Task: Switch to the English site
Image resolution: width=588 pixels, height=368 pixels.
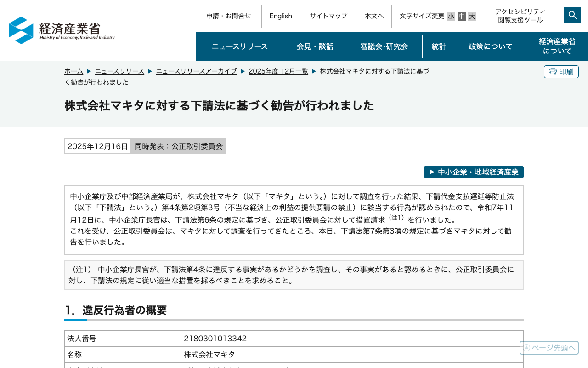Action: click(281, 16)
